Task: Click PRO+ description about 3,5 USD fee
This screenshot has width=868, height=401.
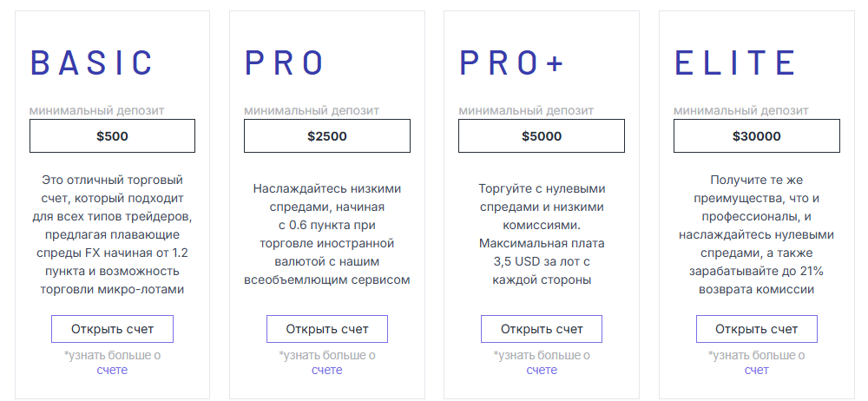Action: tap(542, 234)
